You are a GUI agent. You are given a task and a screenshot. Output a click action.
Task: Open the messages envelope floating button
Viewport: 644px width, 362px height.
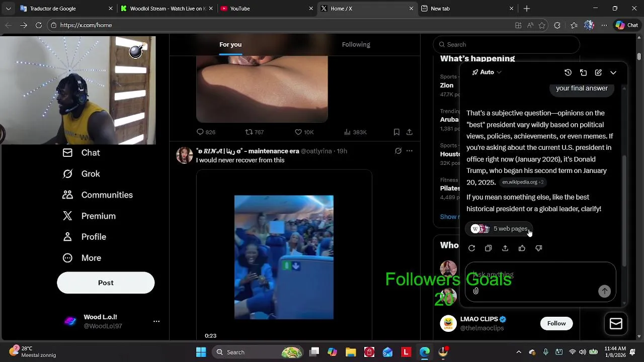click(x=616, y=324)
